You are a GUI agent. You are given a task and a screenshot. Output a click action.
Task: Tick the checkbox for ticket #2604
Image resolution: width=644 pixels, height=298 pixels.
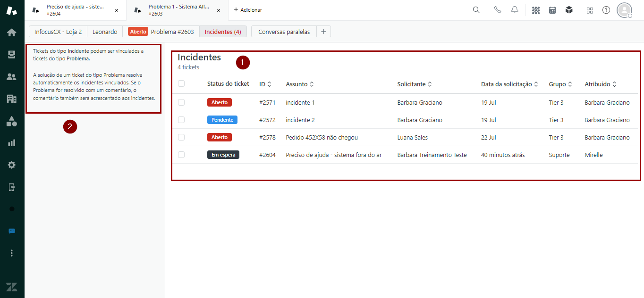point(181,155)
